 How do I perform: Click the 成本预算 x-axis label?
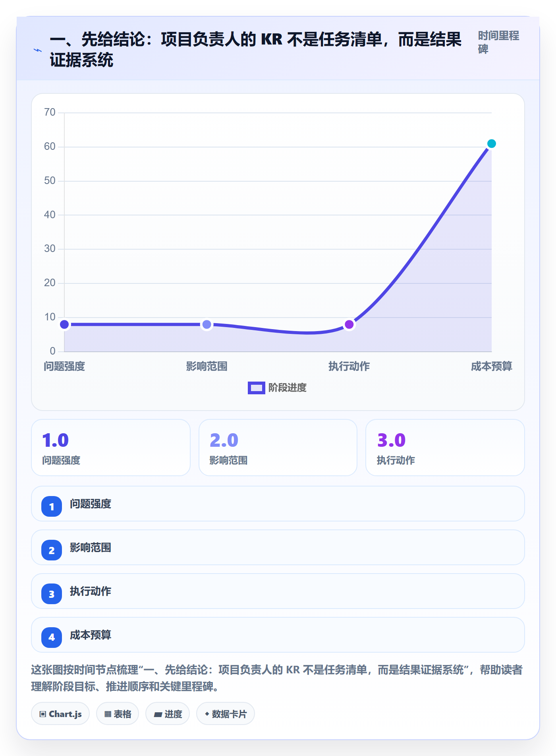coord(491,366)
